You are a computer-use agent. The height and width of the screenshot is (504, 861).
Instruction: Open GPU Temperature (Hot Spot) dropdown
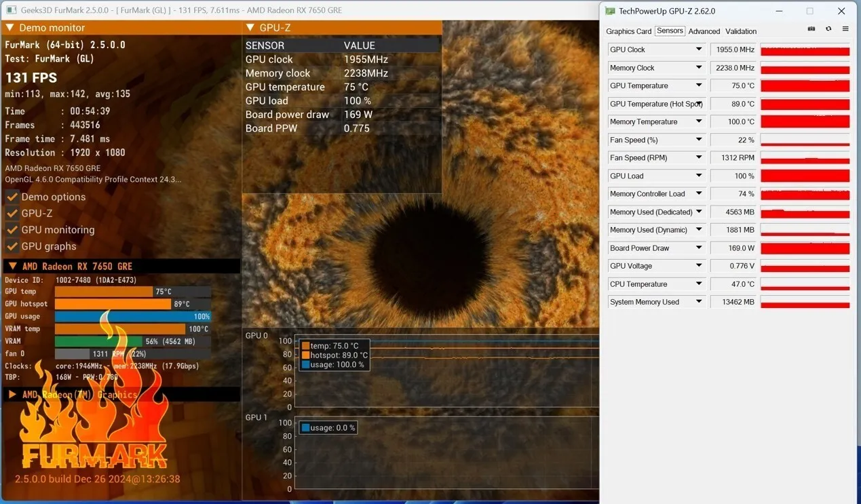pos(699,104)
